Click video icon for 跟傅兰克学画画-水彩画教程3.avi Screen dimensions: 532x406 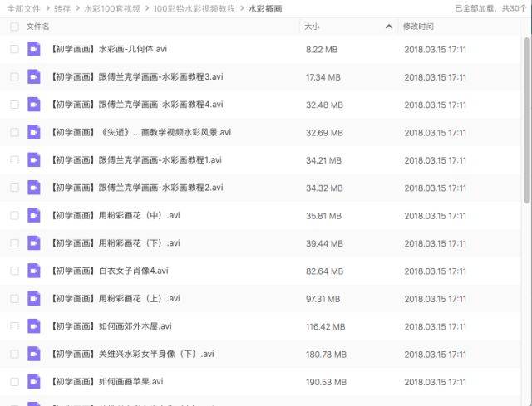point(34,77)
